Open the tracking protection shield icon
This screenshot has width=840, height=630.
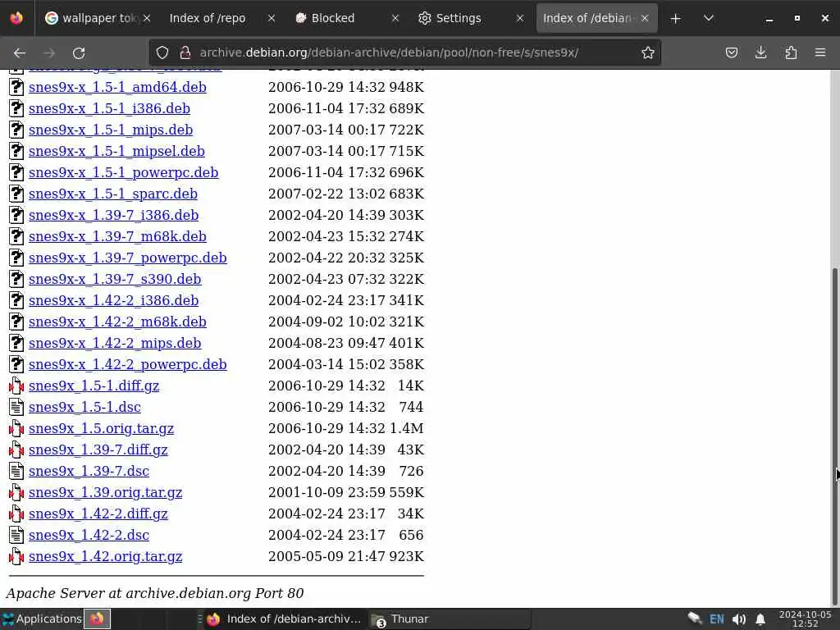162,52
